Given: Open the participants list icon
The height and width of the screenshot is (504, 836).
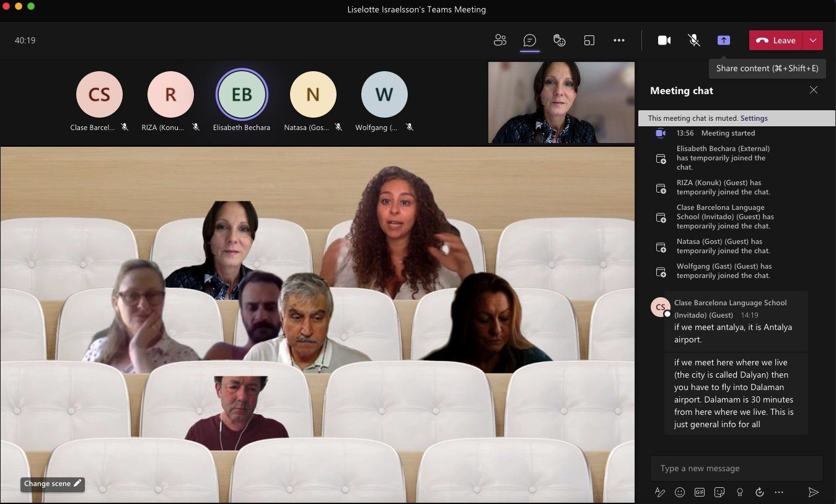Looking at the screenshot, I should point(499,40).
